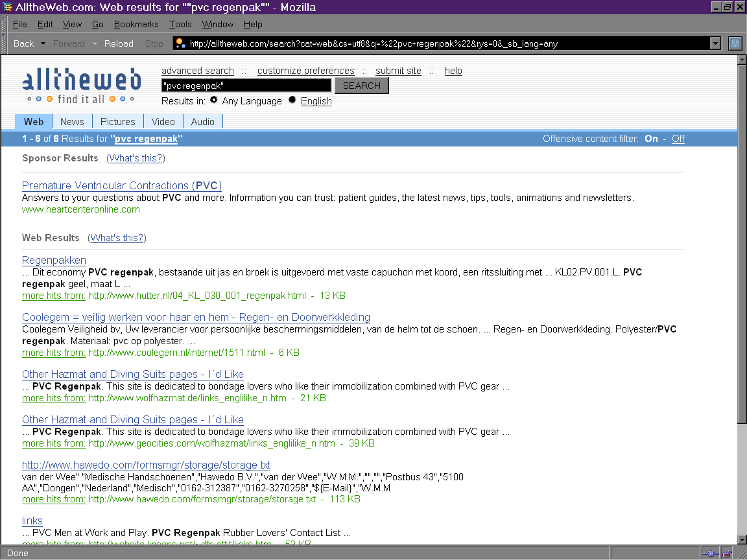The height and width of the screenshot is (560, 747).
Task: Open the Coolegem veilig werken result
Action: pyautogui.click(x=196, y=317)
